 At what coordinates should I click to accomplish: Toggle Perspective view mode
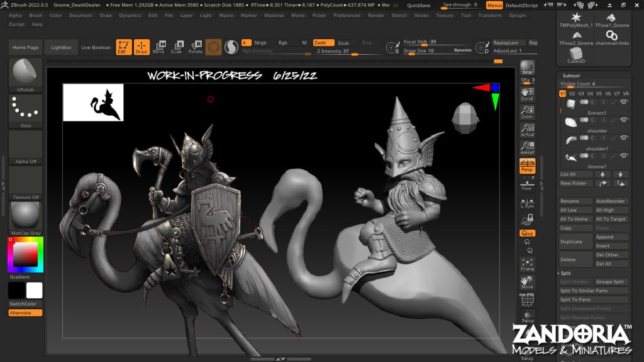pyautogui.click(x=527, y=166)
